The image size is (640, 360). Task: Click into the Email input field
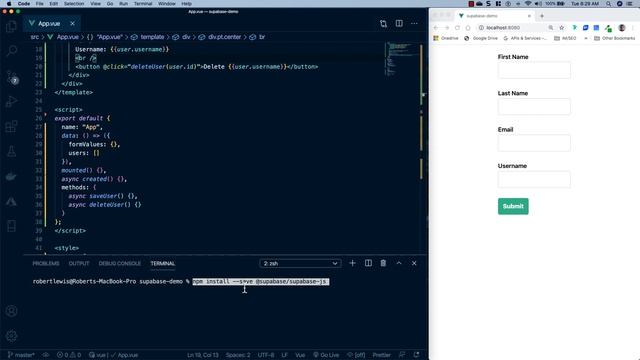point(534,143)
